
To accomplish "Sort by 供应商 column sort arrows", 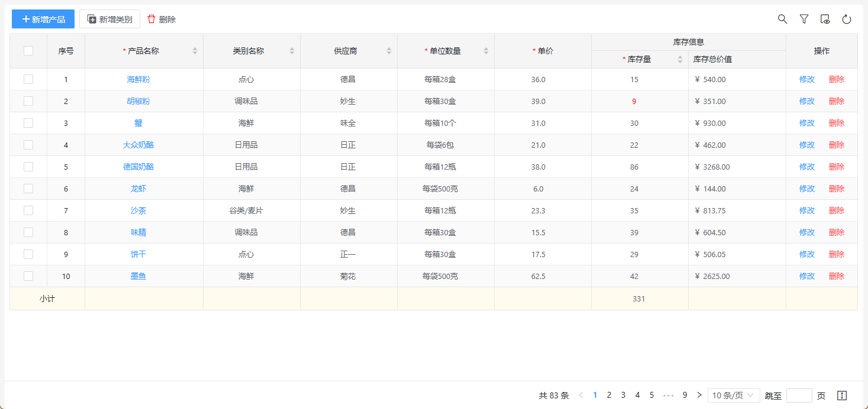I will [389, 51].
